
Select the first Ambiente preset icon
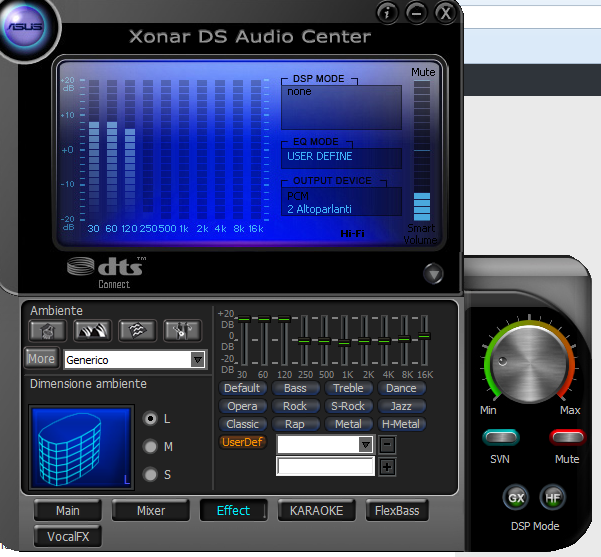click(48, 330)
